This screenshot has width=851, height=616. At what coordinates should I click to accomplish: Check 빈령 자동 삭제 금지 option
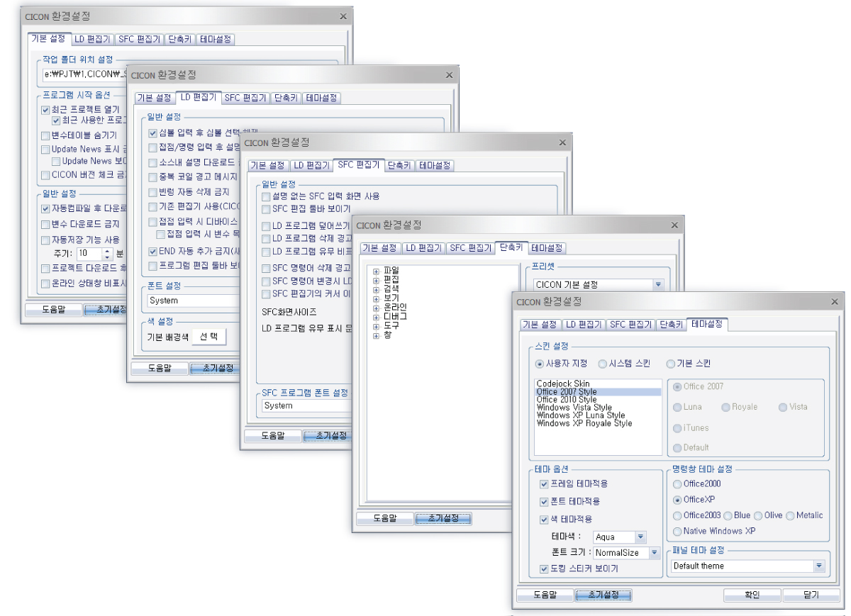click(152, 192)
